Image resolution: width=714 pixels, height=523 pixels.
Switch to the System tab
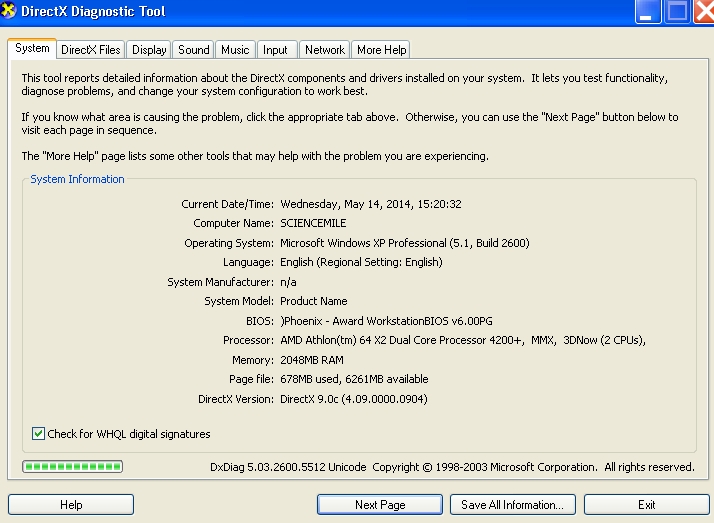pos(32,48)
